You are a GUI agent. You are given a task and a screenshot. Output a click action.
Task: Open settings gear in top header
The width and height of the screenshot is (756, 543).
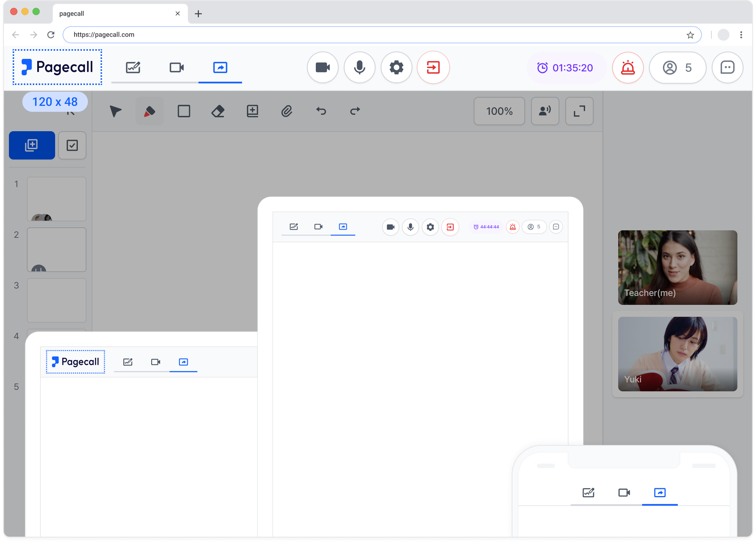pos(396,67)
